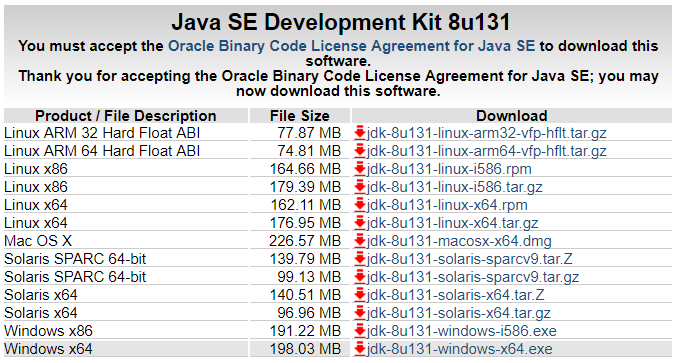Download jdk-8u131-linux-arm64-vfp-hflt.tar.gz file
Image resolution: width=678 pixels, height=363 pixels.
(486, 151)
